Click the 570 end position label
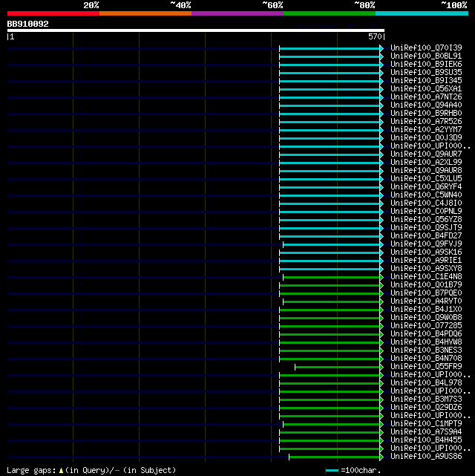This screenshot has width=475, height=476. [375, 36]
